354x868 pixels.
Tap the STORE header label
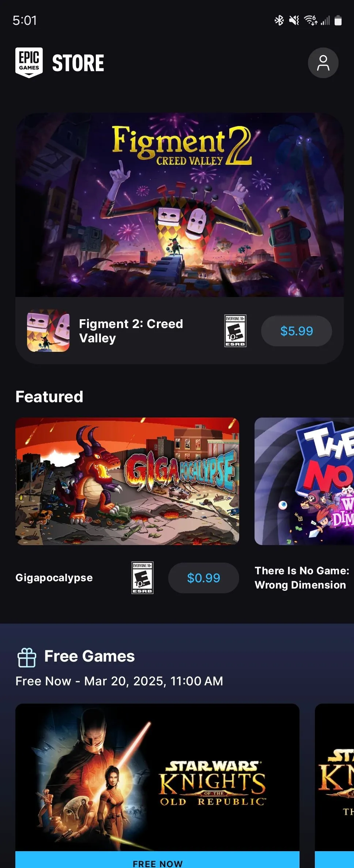tap(78, 62)
